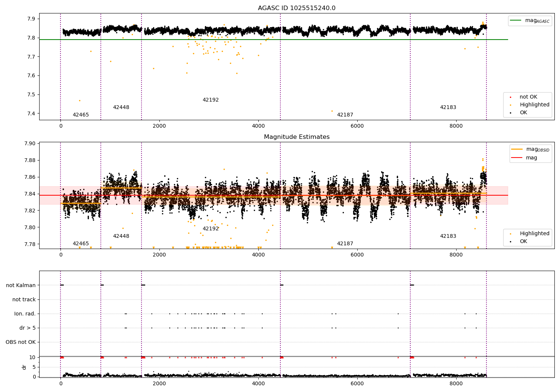Click x-axis tick 6000 under top plot

click(x=357, y=126)
